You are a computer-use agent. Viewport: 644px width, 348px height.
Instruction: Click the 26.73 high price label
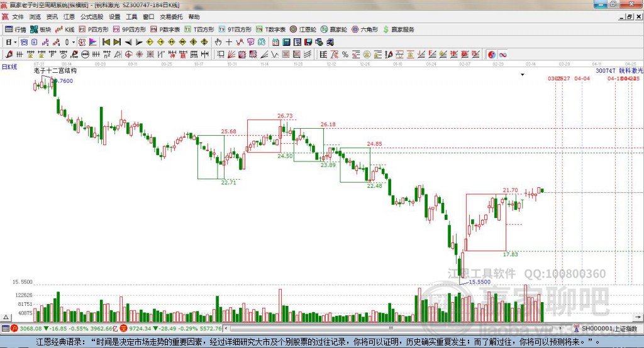point(285,116)
